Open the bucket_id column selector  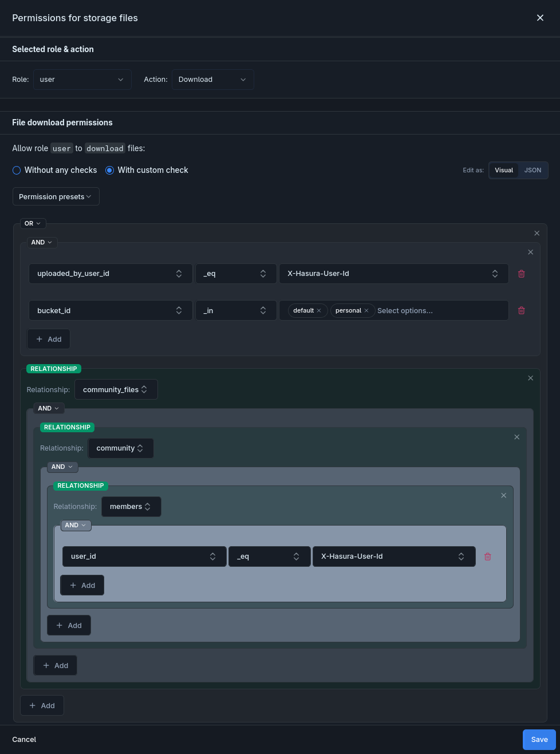pyautogui.click(x=111, y=310)
